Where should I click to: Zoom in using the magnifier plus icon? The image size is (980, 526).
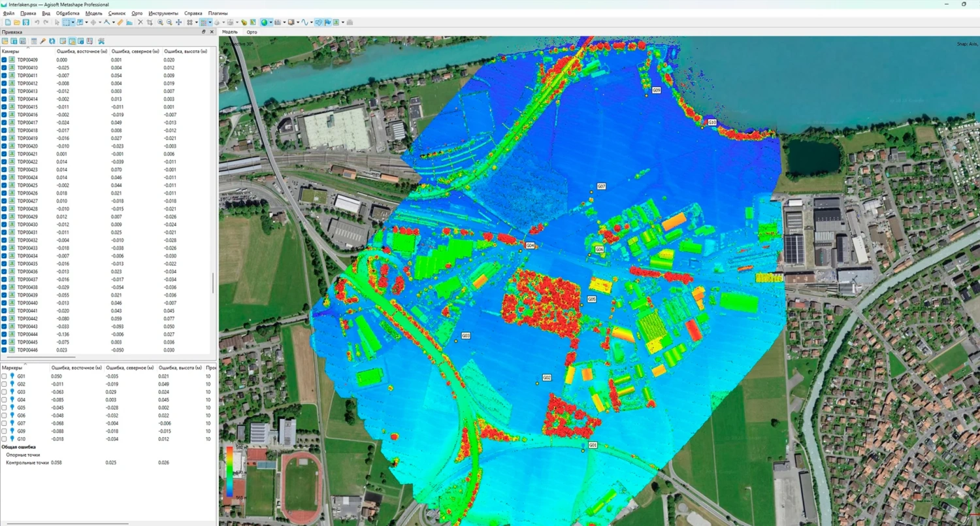(160, 22)
